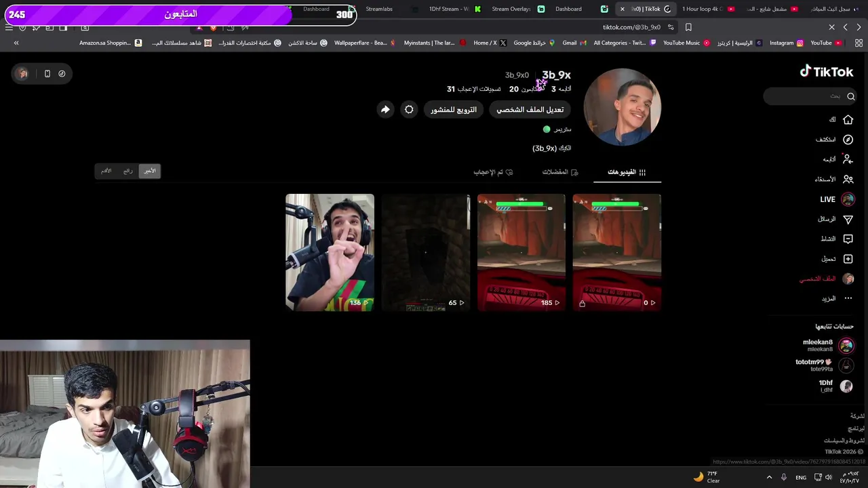Expand the bookmarks overflow chevron

pyautogui.click(x=16, y=43)
